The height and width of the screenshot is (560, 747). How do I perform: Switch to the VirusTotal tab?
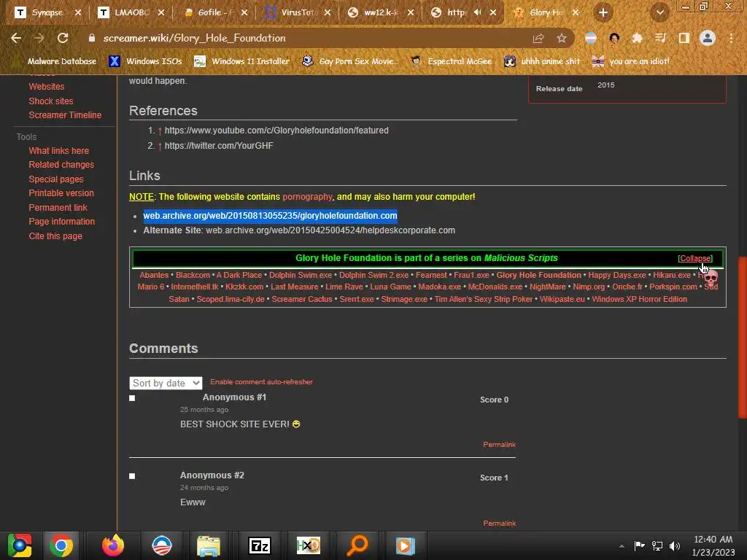tap(297, 12)
